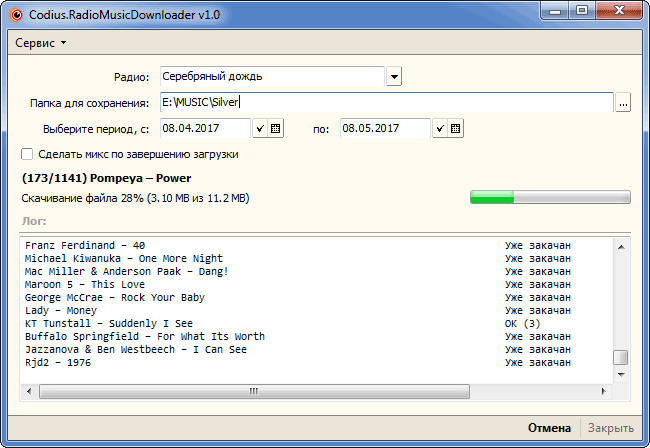
Task: Expand the Радио station dropdown arrow
Action: point(394,77)
